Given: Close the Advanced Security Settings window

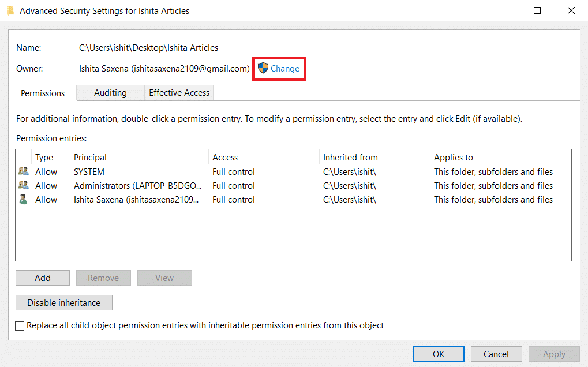Looking at the screenshot, I should coord(571,10).
